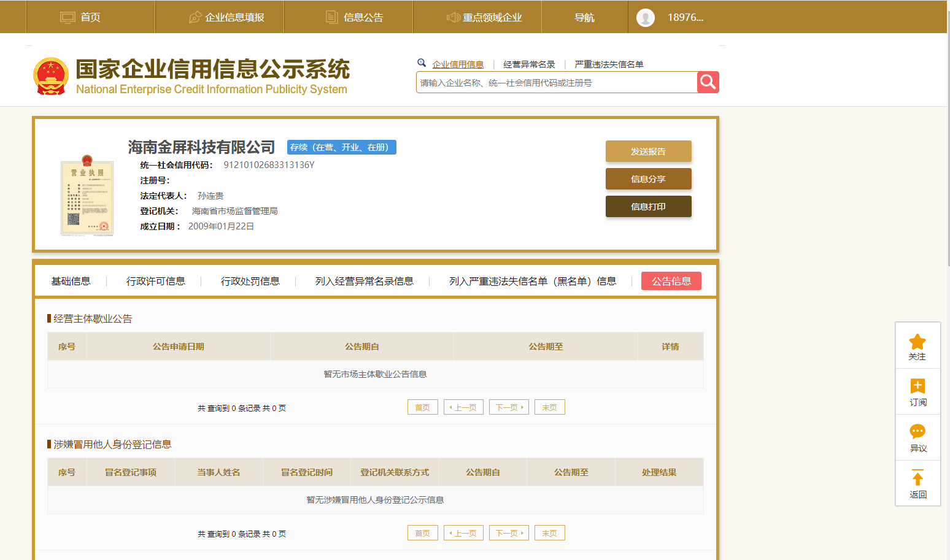Viewport: 950px width, 560px height.
Task: Click the red magnifier search icon
Action: click(x=708, y=82)
